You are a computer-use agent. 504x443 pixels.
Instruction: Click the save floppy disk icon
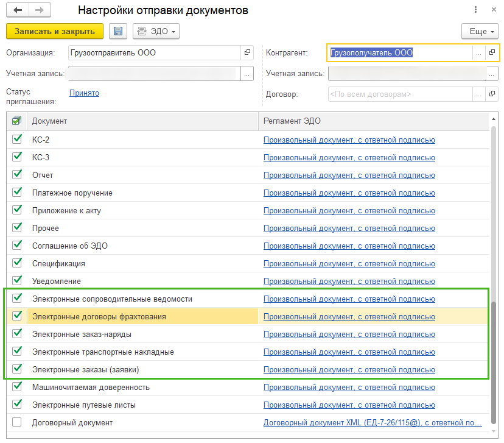click(x=118, y=31)
